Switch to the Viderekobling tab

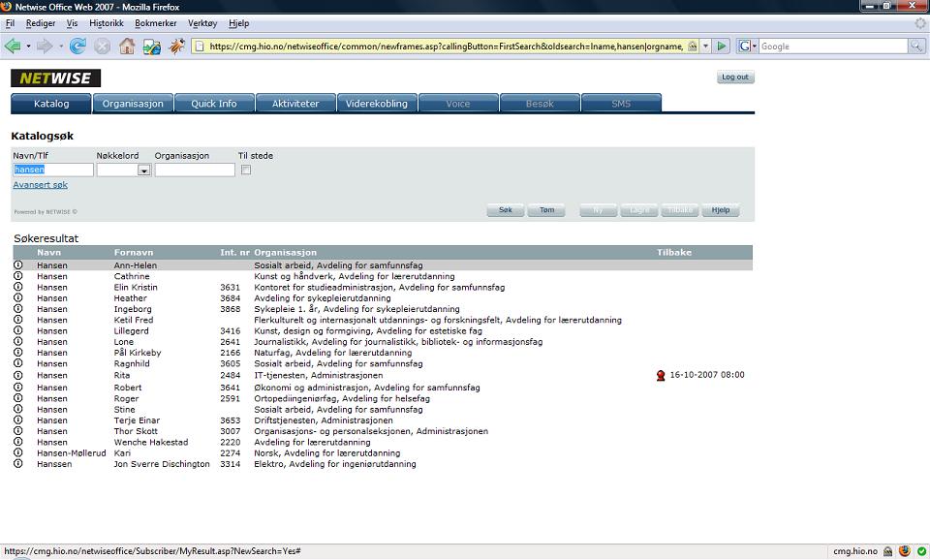(x=377, y=104)
